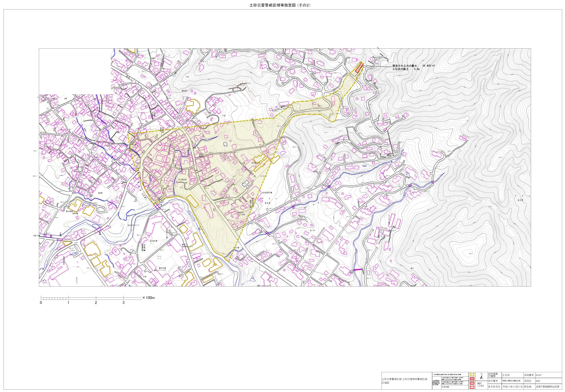Screen dimensions: 565x392
Task: Click the 足柄下郡箱根町仙石原 location cell
Action: pyautogui.click(x=548, y=387)
